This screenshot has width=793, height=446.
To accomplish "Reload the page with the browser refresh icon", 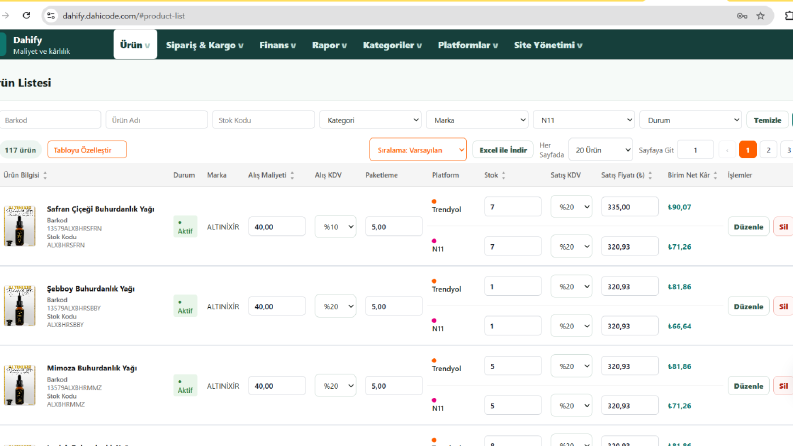I will pyautogui.click(x=26, y=16).
